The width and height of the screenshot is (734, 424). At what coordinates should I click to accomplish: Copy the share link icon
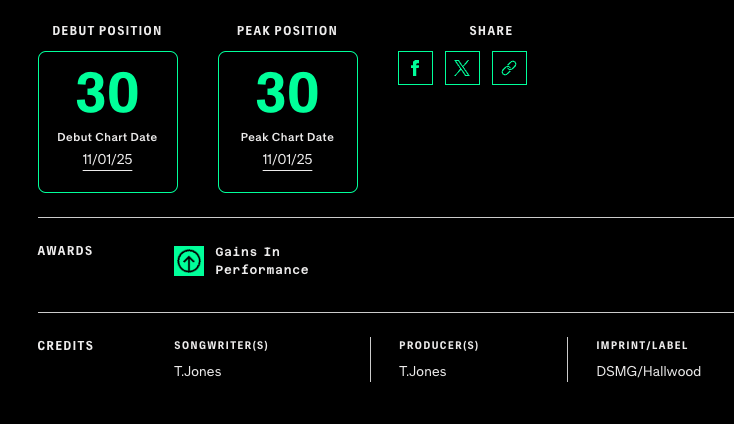(509, 68)
